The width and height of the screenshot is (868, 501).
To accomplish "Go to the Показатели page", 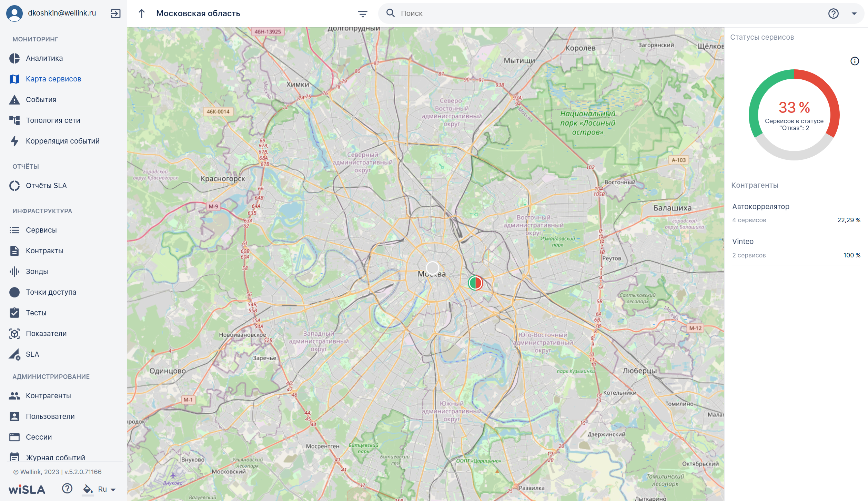I will click(46, 334).
